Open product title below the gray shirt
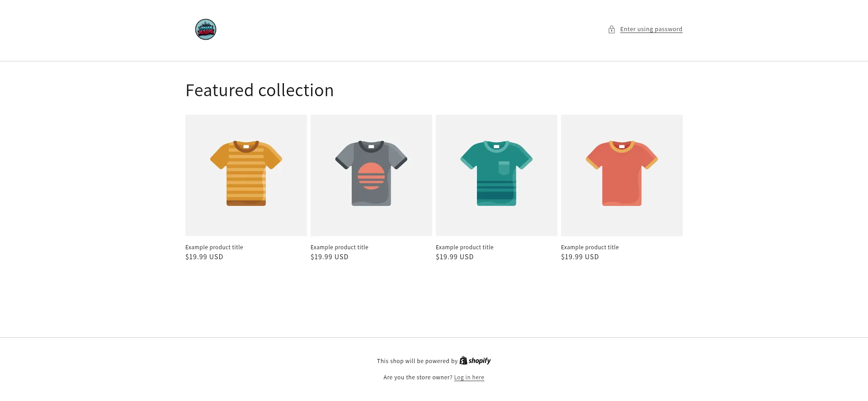This screenshot has width=868, height=401. click(340, 247)
